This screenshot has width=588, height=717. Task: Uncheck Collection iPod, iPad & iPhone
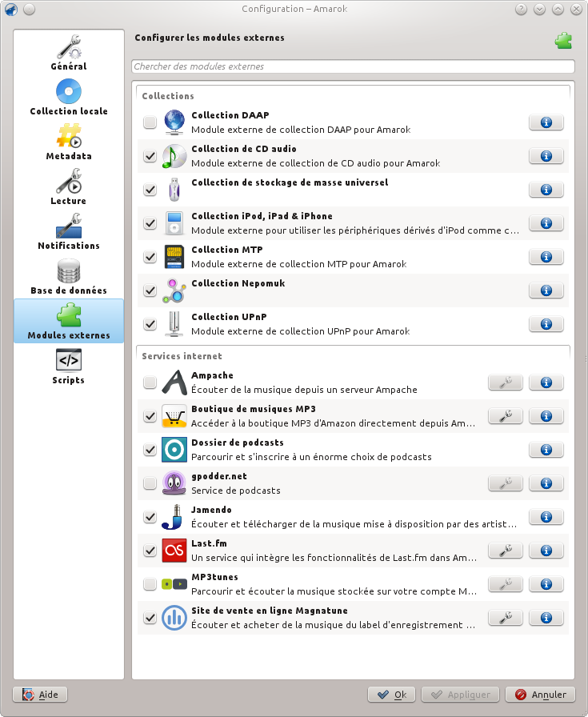tap(150, 223)
